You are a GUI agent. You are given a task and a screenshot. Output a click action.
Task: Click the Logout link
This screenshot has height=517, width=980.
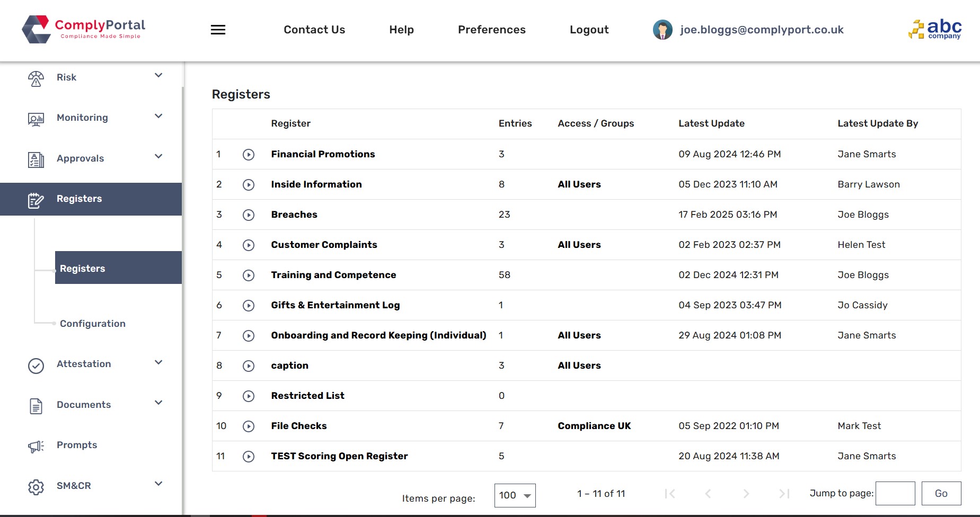coord(589,30)
